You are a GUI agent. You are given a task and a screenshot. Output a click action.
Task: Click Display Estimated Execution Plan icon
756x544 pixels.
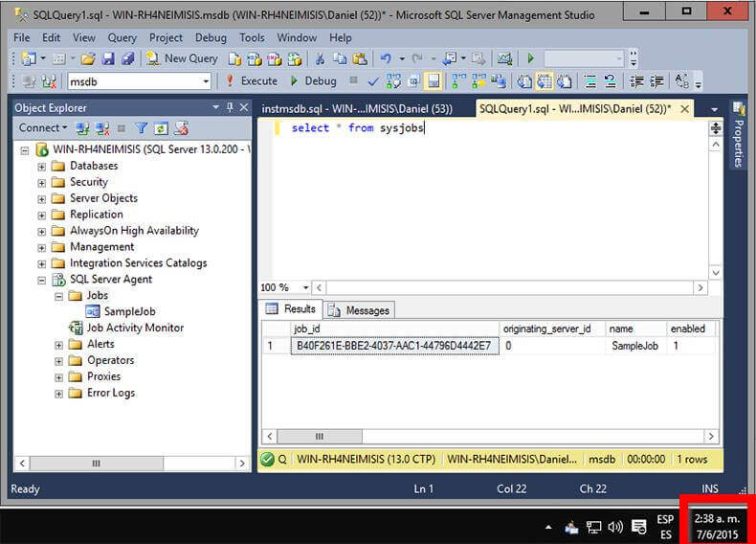coord(393,81)
